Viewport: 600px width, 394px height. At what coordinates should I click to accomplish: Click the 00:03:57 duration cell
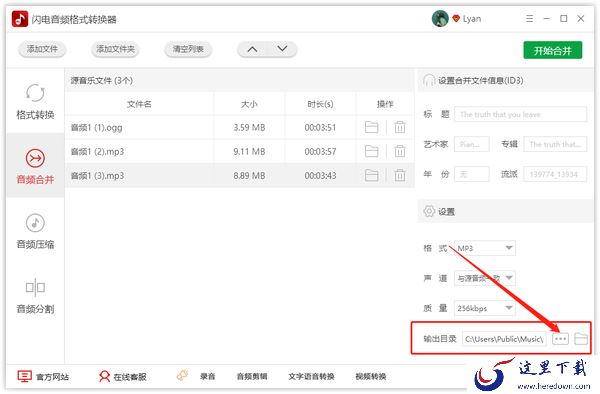[320, 151]
